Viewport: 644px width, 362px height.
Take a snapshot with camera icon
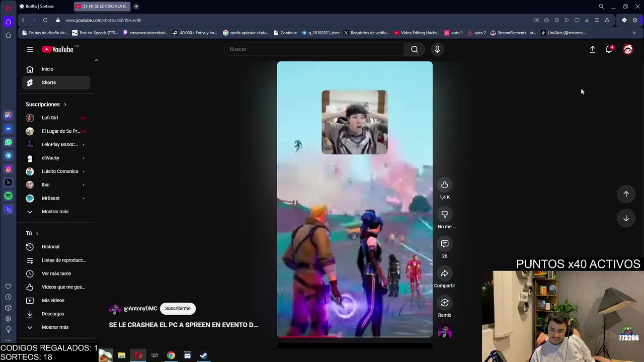coord(546,20)
